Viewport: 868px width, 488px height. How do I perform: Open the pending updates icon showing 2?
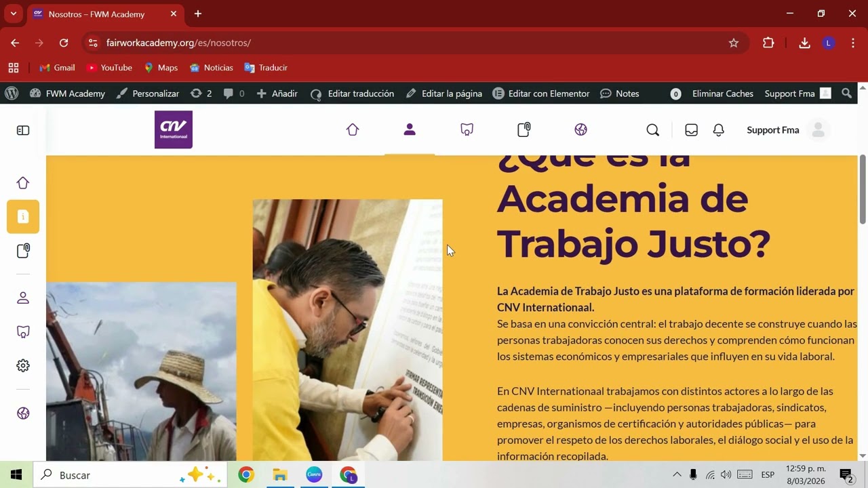pos(201,94)
